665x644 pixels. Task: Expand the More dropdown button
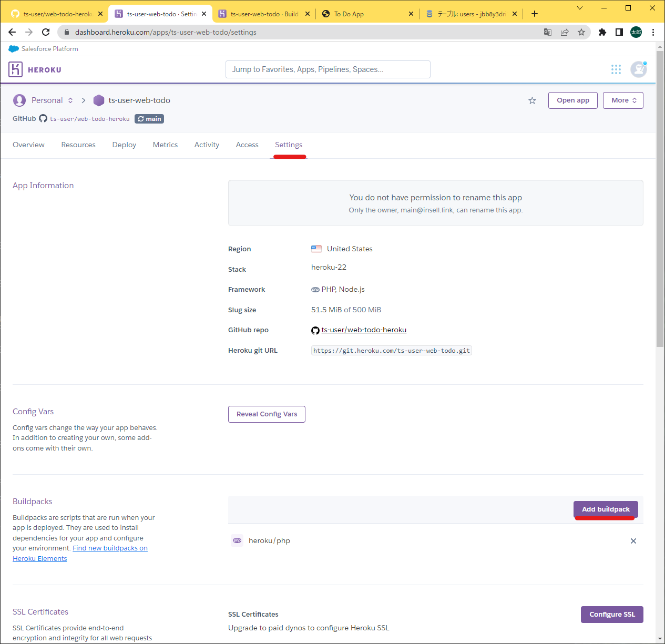tap(623, 100)
